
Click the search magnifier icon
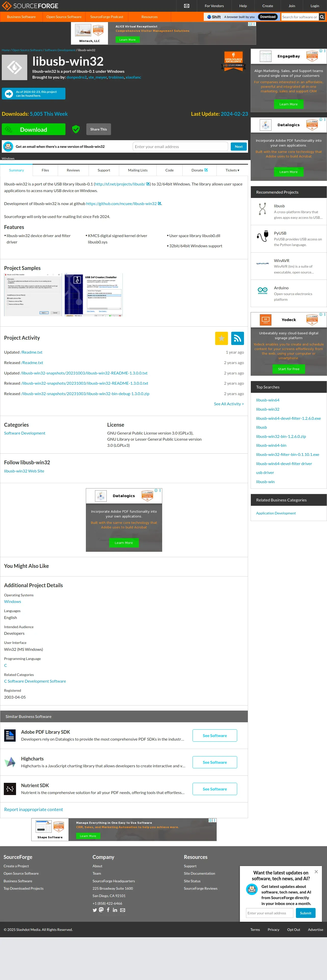[x=322, y=17]
